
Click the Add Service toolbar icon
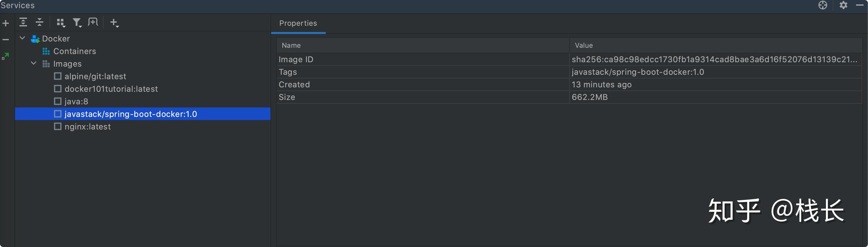[114, 23]
